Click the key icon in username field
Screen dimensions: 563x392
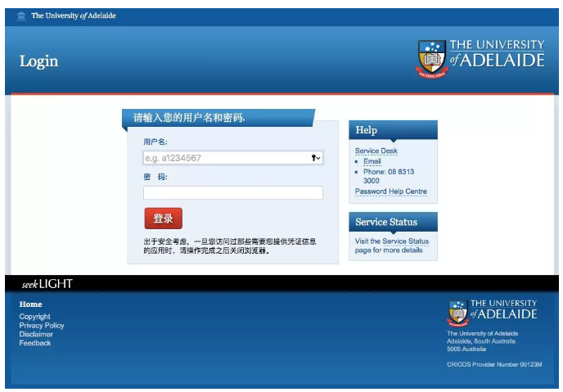pos(313,158)
